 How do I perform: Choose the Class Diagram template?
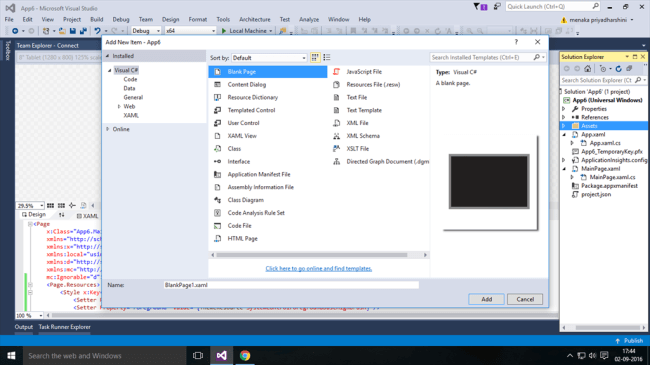(245, 200)
